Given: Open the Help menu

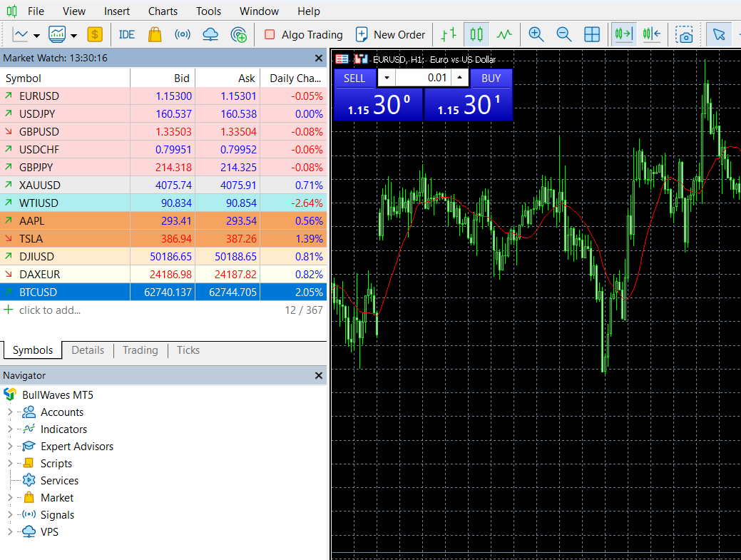Looking at the screenshot, I should tap(309, 11).
